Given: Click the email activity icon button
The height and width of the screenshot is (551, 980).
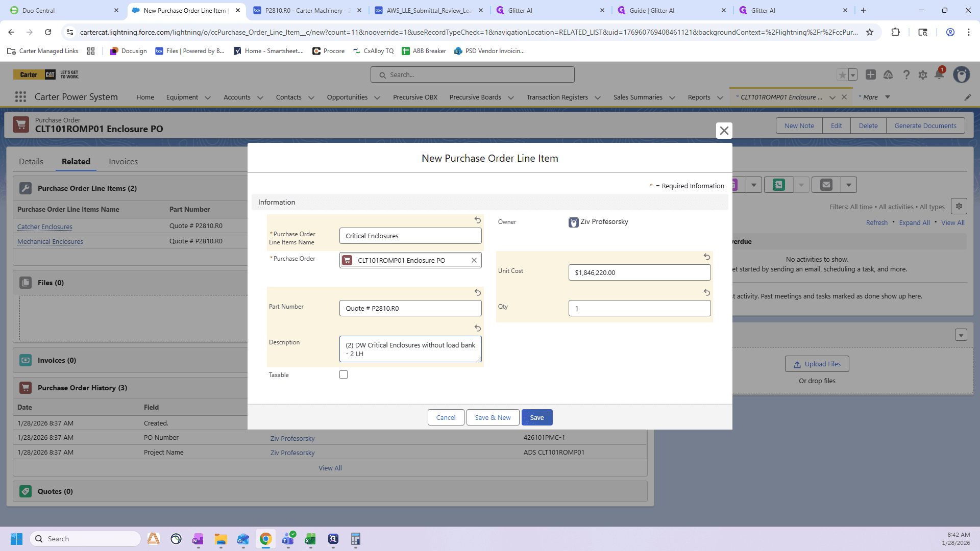Looking at the screenshot, I should click(x=826, y=185).
